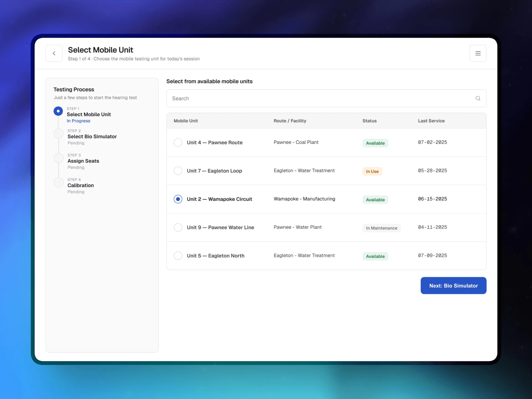Sort by Last Service column header

(431, 121)
